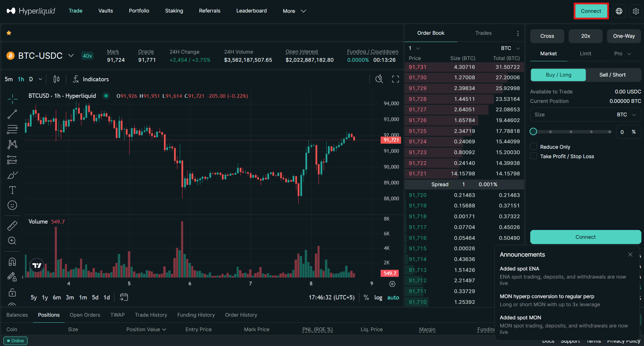Enable Take Profit / Stop Loss

(x=533, y=156)
